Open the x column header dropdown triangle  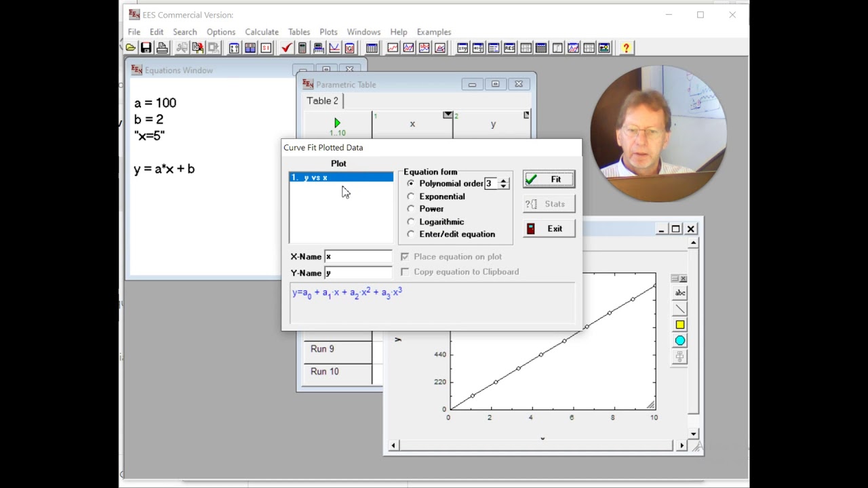coord(448,115)
